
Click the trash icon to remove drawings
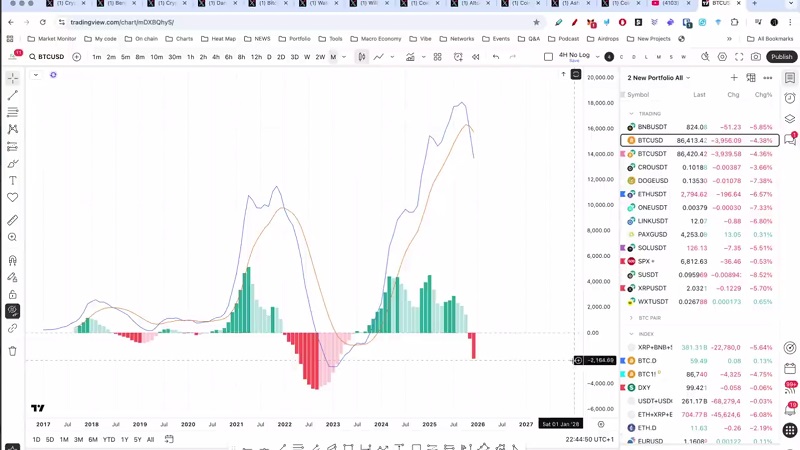coord(13,351)
